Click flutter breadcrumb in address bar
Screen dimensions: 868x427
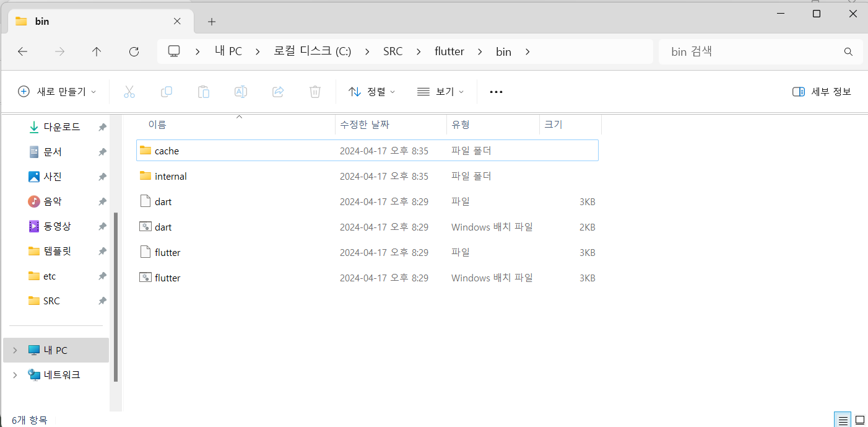[x=449, y=51]
